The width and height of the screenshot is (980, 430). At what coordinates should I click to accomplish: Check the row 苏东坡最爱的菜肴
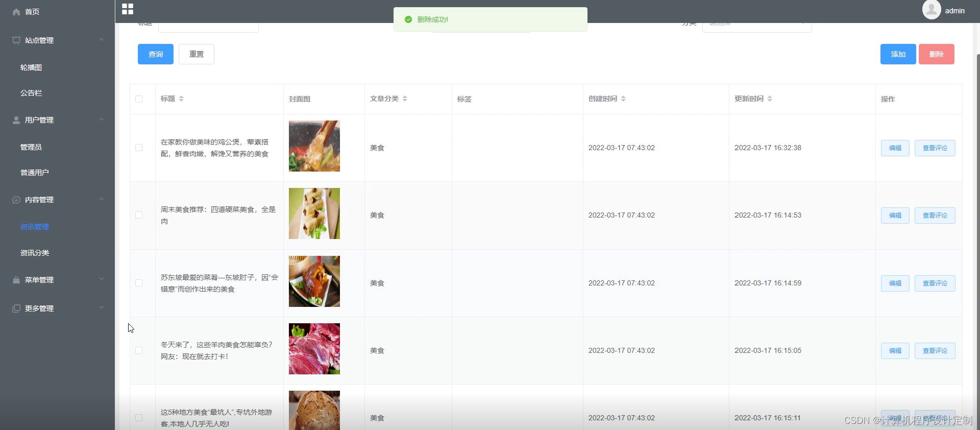click(139, 283)
